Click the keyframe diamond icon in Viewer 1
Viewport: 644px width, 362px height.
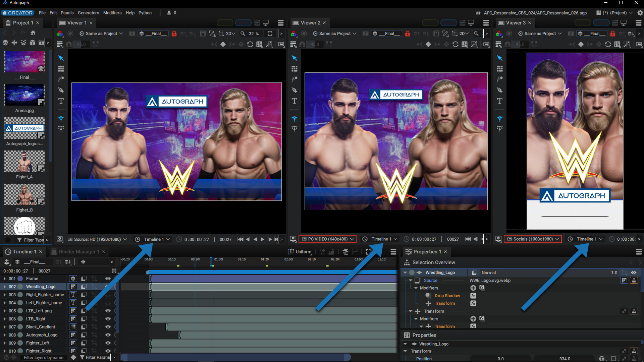tap(223, 44)
